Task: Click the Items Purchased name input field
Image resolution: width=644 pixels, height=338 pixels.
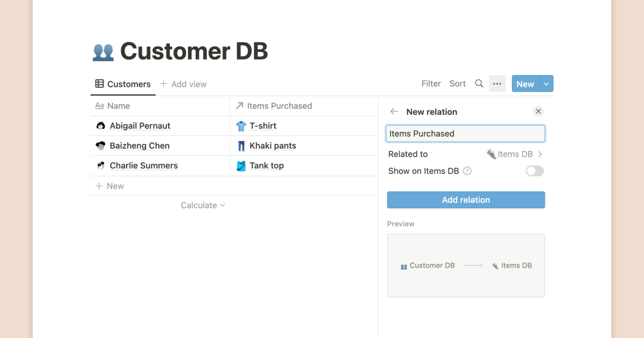Action: pyautogui.click(x=465, y=134)
